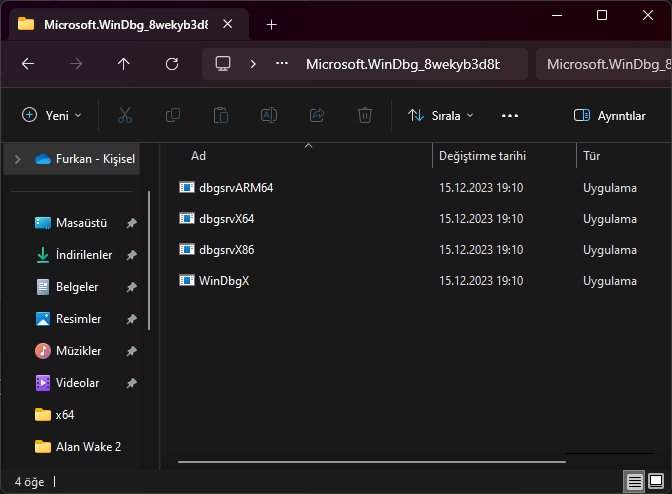The height and width of the screenshot is (494, 672).
Task: Click the Cut scissors icon
Action: pyautogui.click(x=125, y=115)
